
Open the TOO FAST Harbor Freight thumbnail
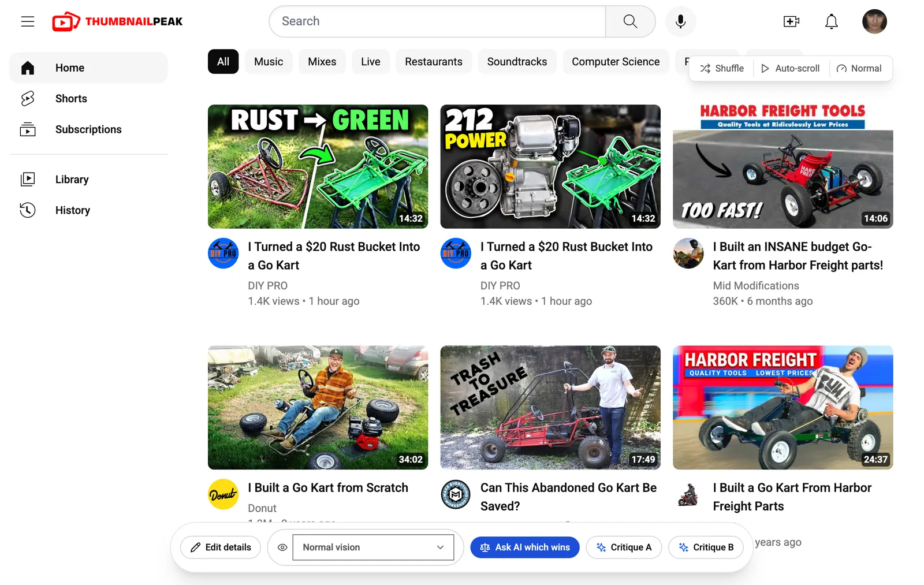click(x=783, y=166)
